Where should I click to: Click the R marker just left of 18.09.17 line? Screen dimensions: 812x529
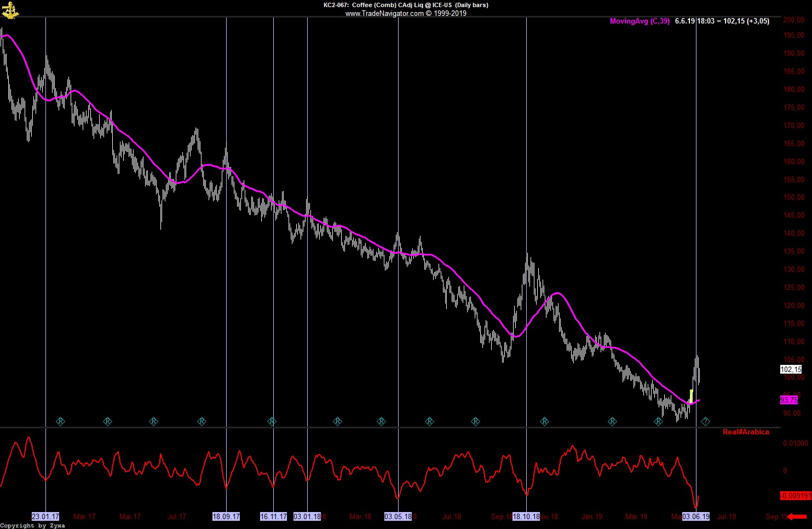click(201, 421)
